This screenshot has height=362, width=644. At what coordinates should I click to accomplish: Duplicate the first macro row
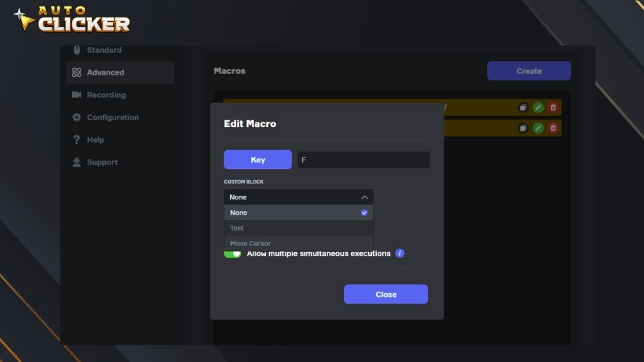pos(523,107)
